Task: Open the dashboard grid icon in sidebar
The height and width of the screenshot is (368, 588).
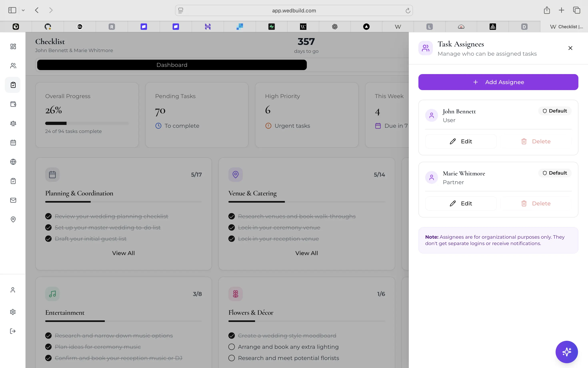Action: point(13,46)
